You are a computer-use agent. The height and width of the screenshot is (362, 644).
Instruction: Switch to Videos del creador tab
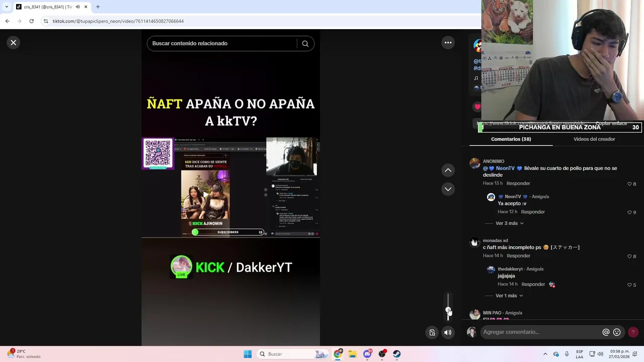[594, 139]
